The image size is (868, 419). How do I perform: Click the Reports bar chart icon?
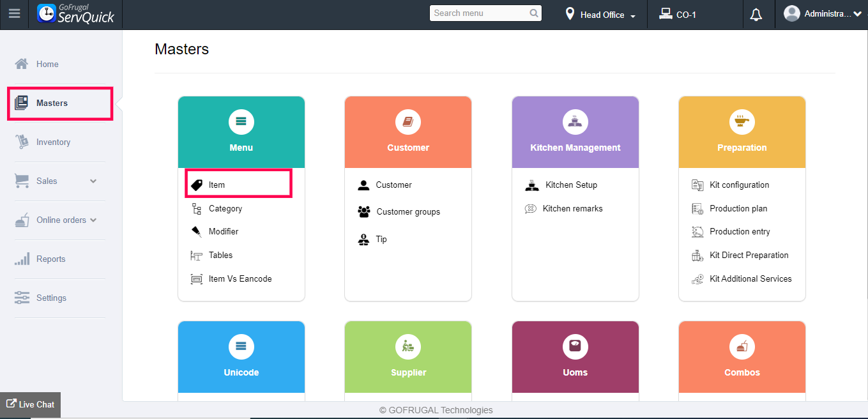22,259
